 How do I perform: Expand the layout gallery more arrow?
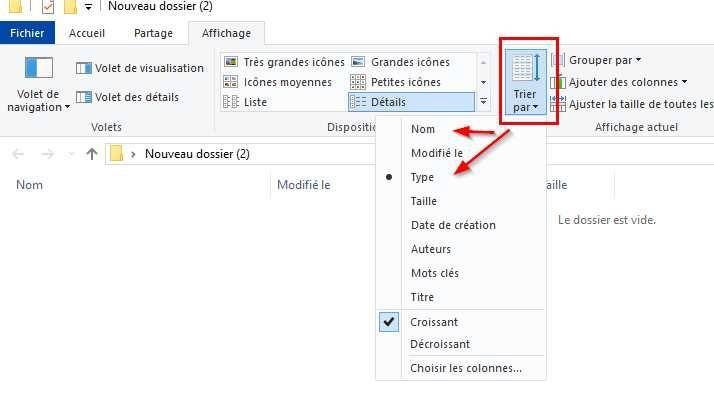(x=484, y=102)
